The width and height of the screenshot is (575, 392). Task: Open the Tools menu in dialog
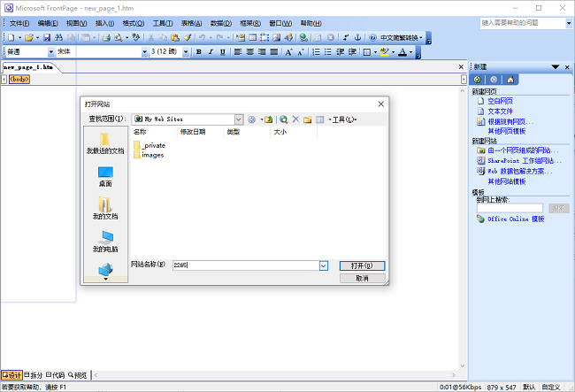[x=344, y=119]
